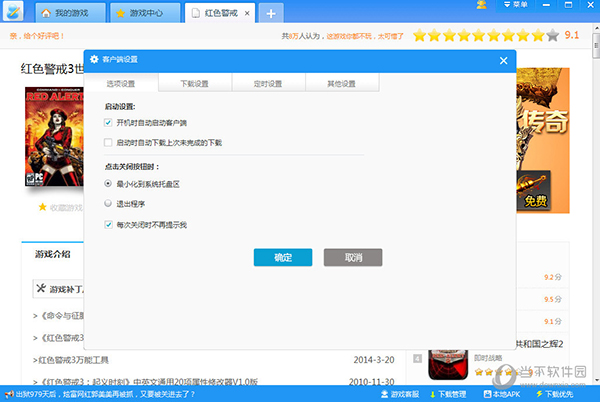Open 游戏客服 in status bar
The height and width of the screenshot is (402, 600).
400,394
